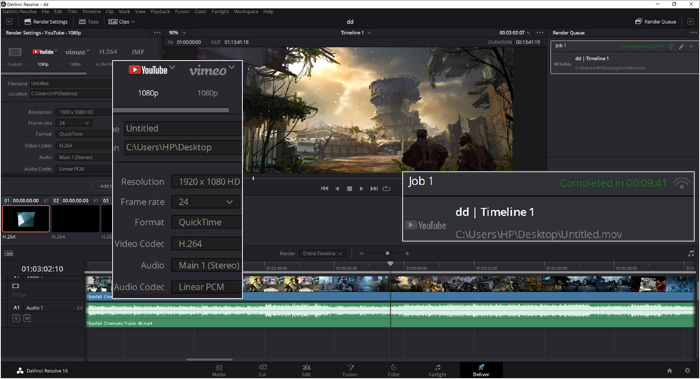The width and height of the screenshot is (700, 379).
Task: Open small Frame rate 24 dropdown
Action: [74, 123]
